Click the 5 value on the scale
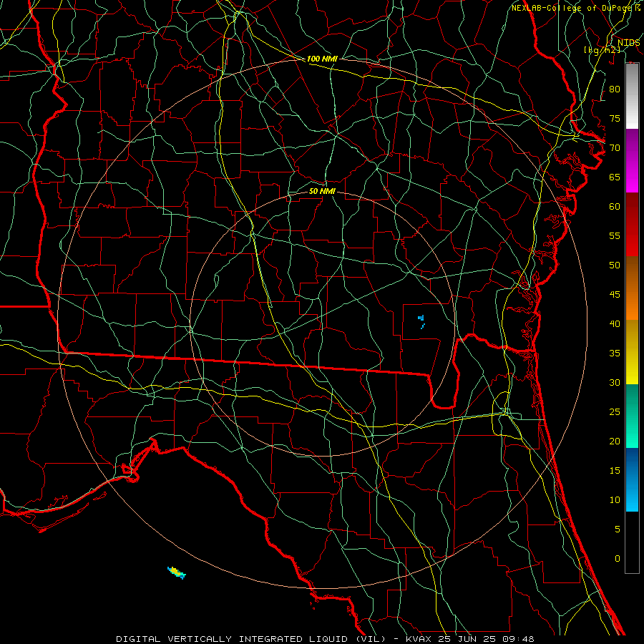Screen dimensions: 644x644 (x=618, y=529)
